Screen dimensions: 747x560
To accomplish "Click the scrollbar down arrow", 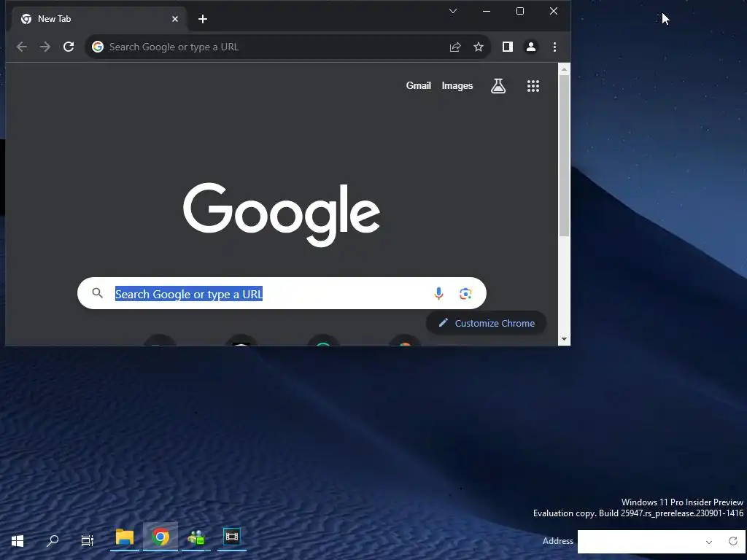I will click(x=564, y=339).
